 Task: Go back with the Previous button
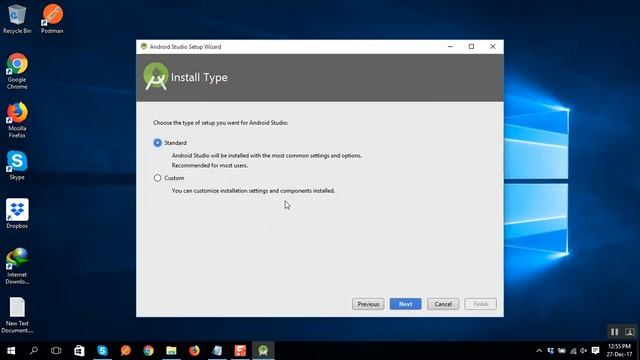click(x=368, y=304)
